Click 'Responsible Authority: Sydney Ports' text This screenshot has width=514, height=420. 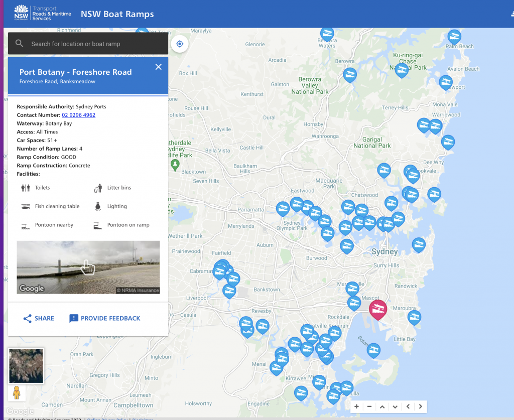pos(61,106)
